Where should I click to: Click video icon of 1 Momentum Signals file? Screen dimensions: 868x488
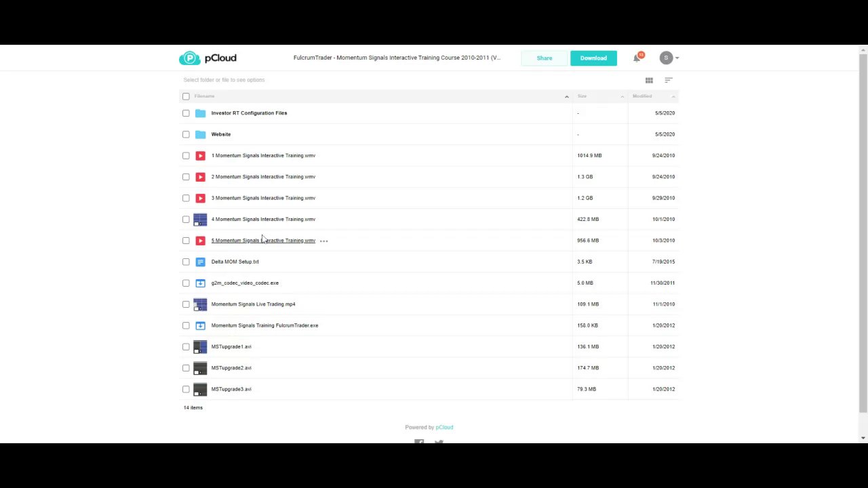[x=200, y=156]
